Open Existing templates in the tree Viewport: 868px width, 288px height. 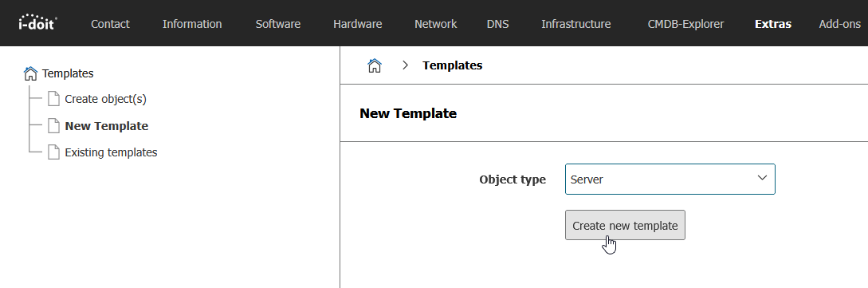point(111,152)
